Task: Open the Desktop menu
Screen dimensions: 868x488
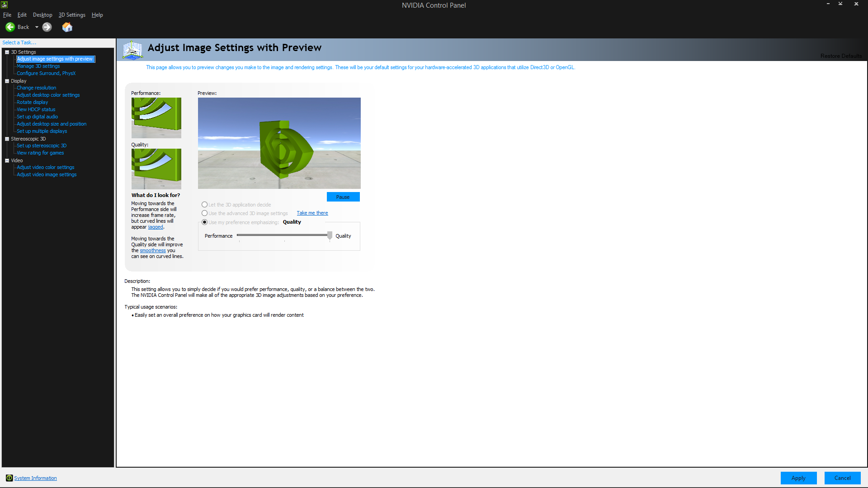Action: (42, 15)
